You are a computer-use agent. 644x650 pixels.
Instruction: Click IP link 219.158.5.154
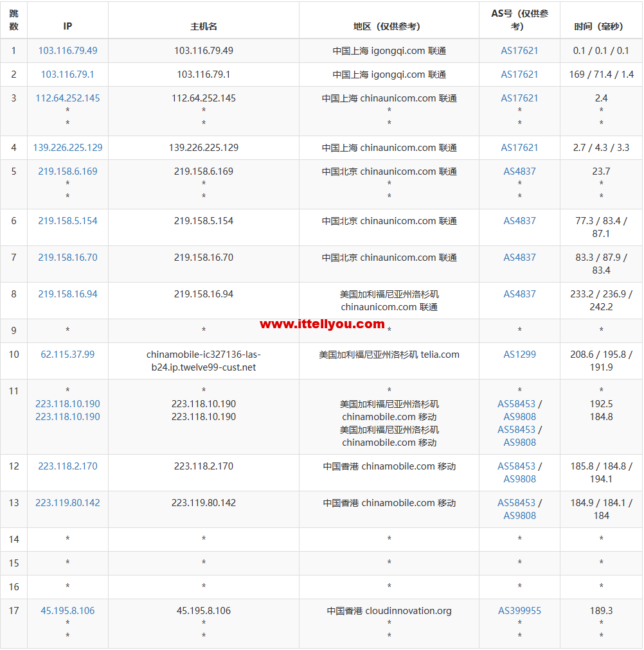tap(67, 221)
